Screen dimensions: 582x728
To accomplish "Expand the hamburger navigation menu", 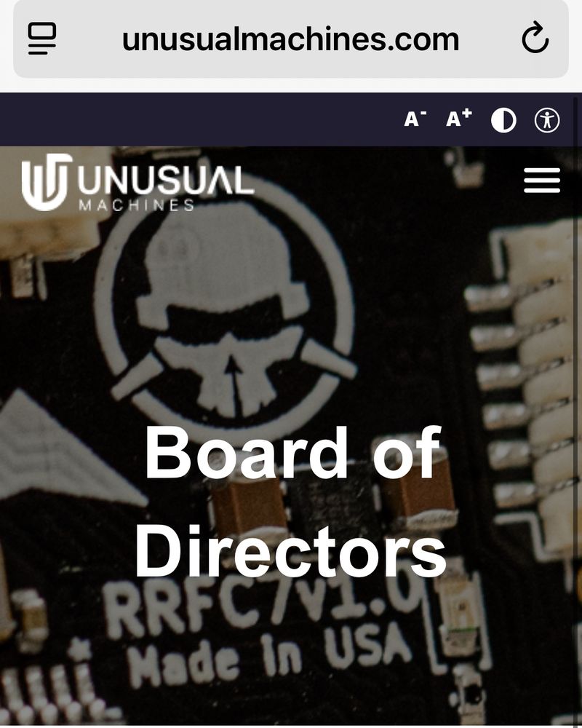I will (541, 180).
